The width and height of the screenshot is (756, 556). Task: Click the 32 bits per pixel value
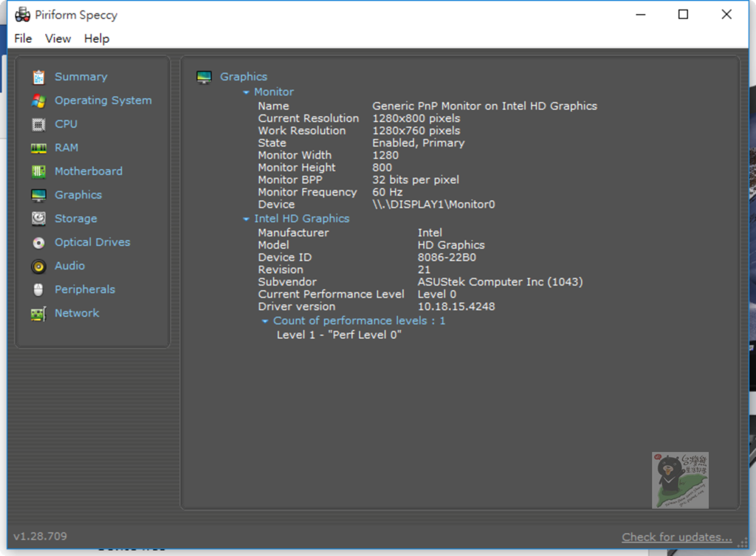pos(416,180)
